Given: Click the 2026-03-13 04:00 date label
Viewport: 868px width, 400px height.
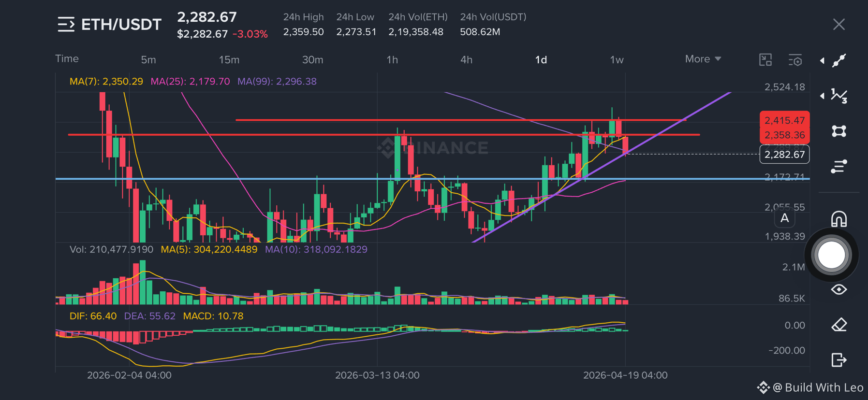Looking at the screenshot, I should (x=377, y=375).
